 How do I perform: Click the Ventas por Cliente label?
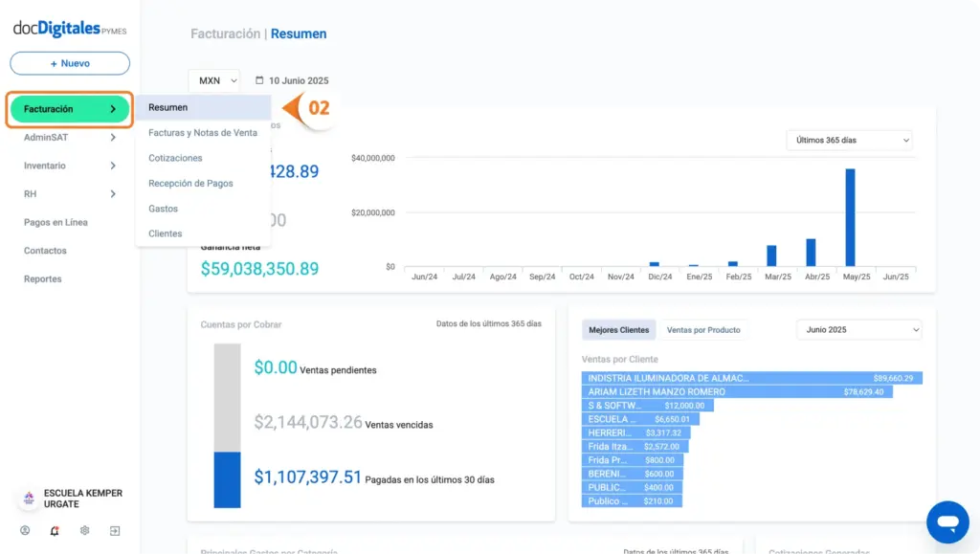pos(620,359)
